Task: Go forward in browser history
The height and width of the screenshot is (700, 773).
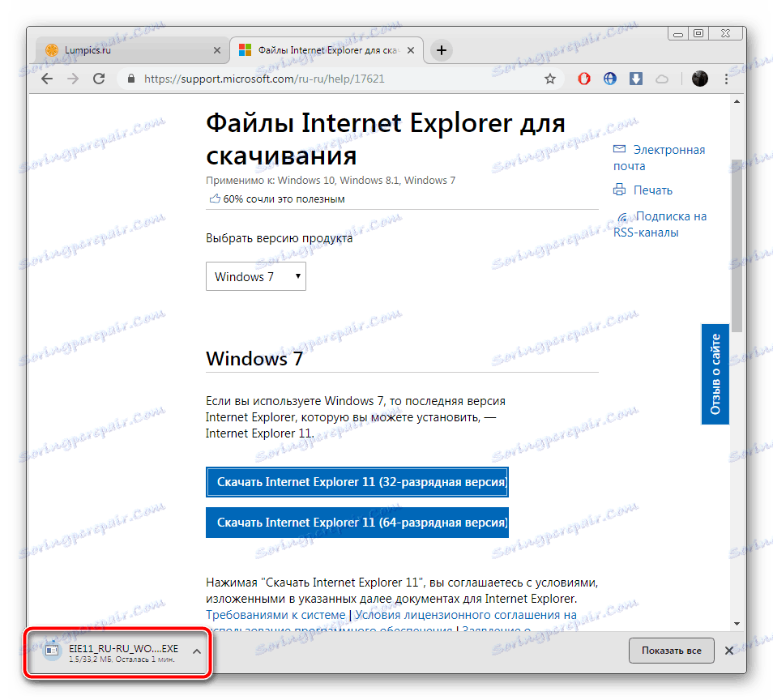Action: pyautogui.click(x=73, y=79)
